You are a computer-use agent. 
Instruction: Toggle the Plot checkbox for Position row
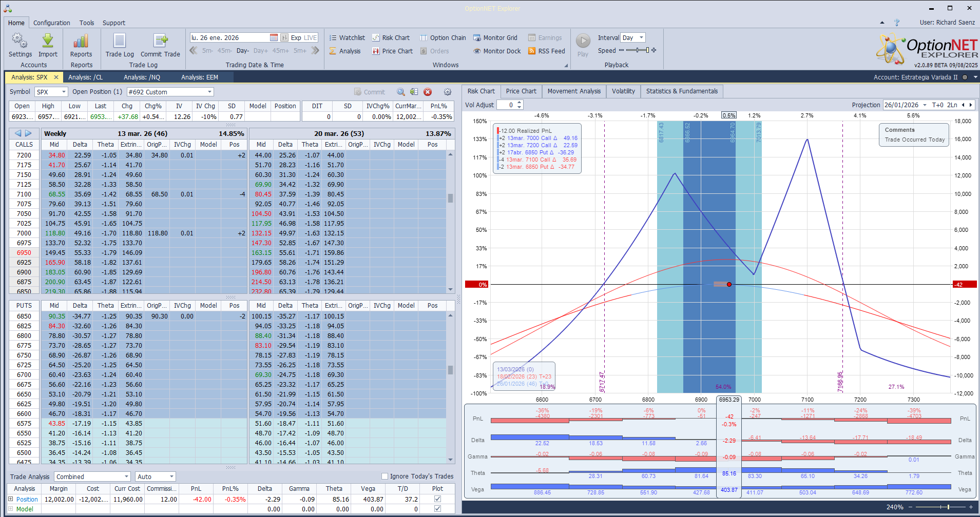(437, 499)
